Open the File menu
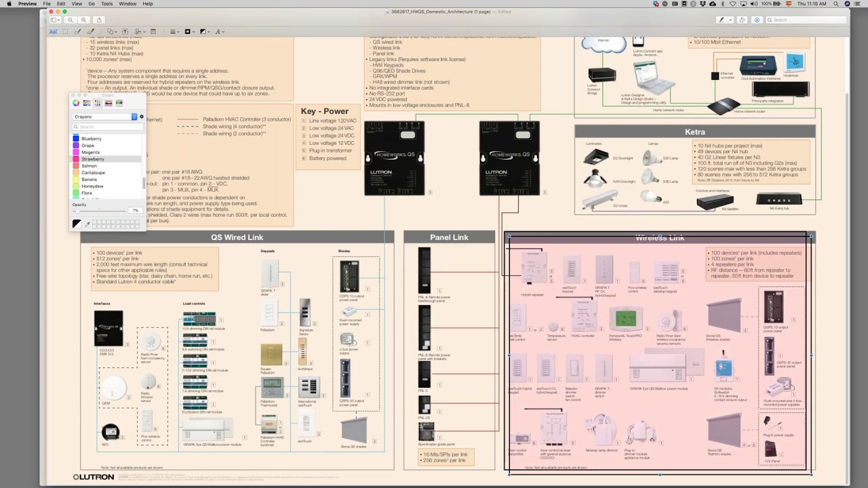868x488 pixels. tap(47, 3)
